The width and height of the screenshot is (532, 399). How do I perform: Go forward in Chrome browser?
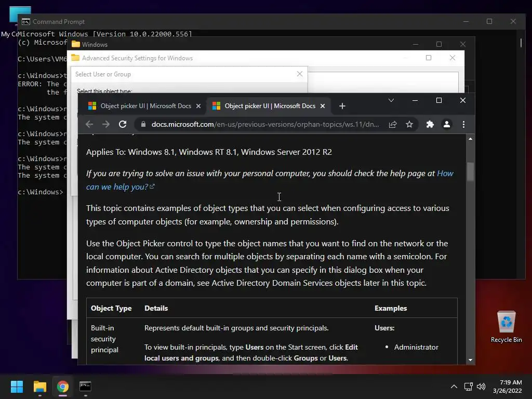pos(106,125)
